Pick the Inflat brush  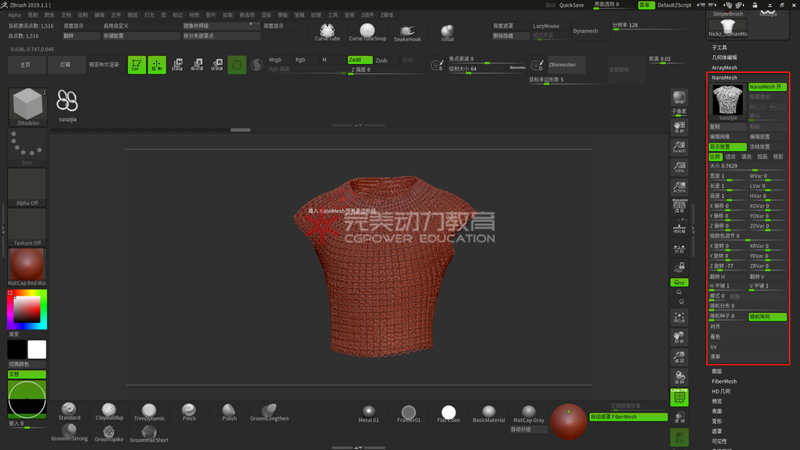(x=447, y=32)
